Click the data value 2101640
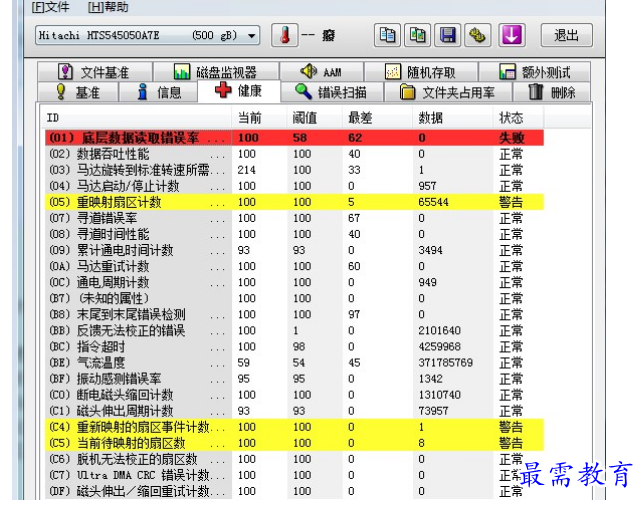641x506 pixels. pos(439,331)
